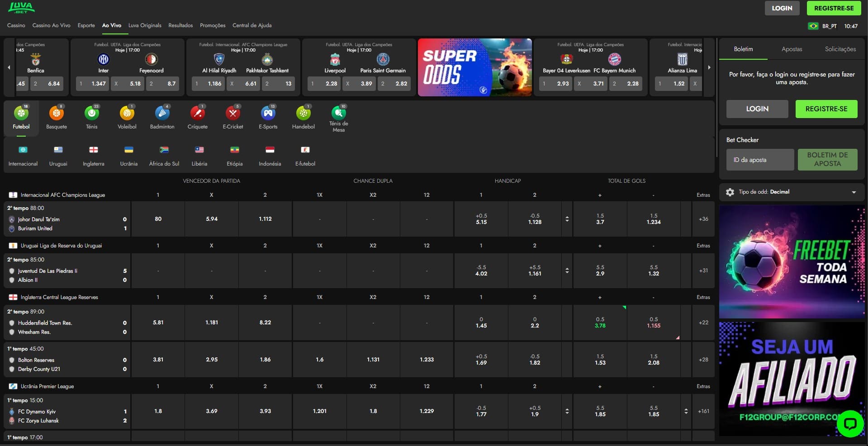This screenshot has height=446, width=868.
Task: Open the live chat support bubble
Action: coord(850,423)
